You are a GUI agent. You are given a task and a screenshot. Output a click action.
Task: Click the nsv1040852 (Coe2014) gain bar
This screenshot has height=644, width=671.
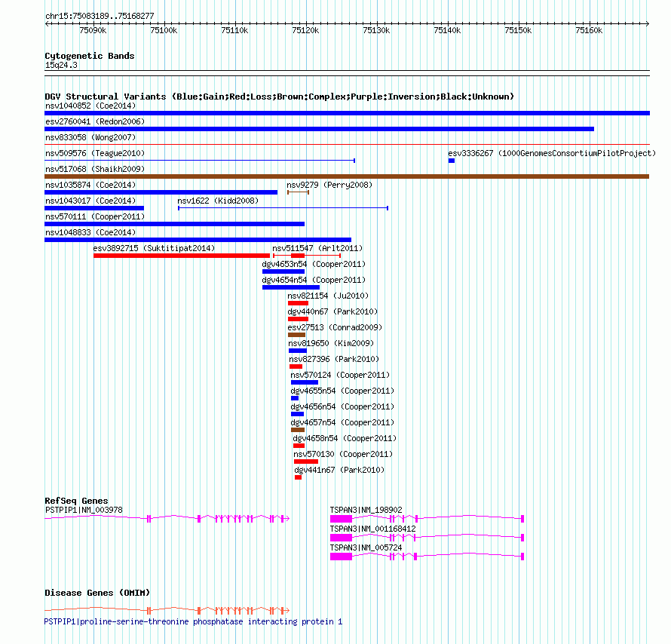tap(347, 113)
